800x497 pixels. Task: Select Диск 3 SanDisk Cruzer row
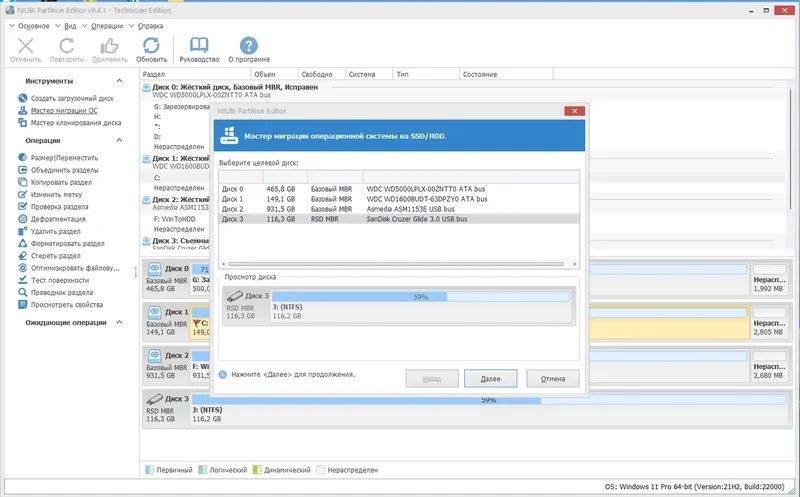click(399, 219)
